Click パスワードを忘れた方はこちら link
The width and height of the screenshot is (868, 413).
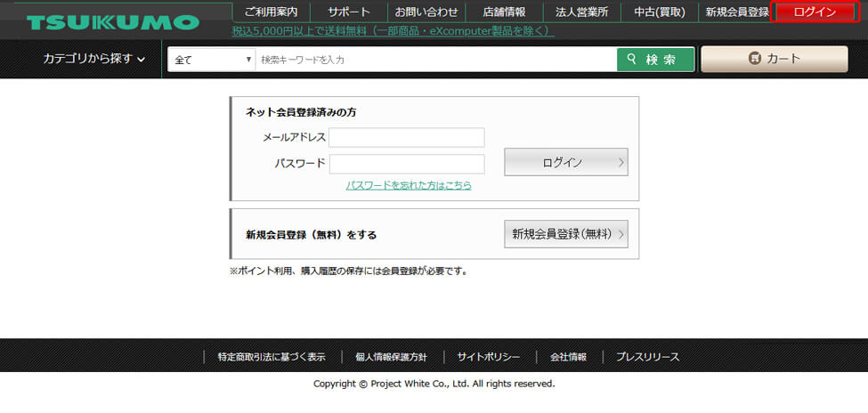point(409,185)
